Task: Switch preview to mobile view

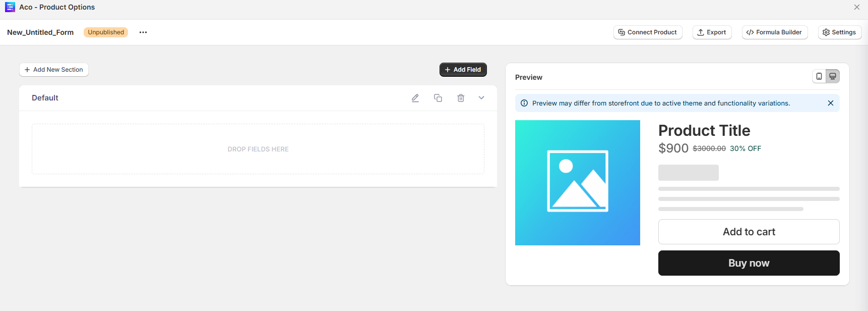Action: tap(819, 76)
